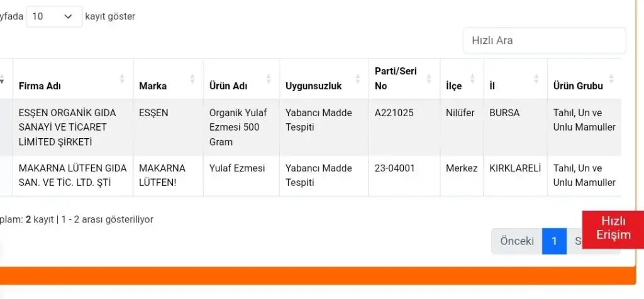Click the batch number A221025 cell
The image size is (644, 299).
coord(395,113)
